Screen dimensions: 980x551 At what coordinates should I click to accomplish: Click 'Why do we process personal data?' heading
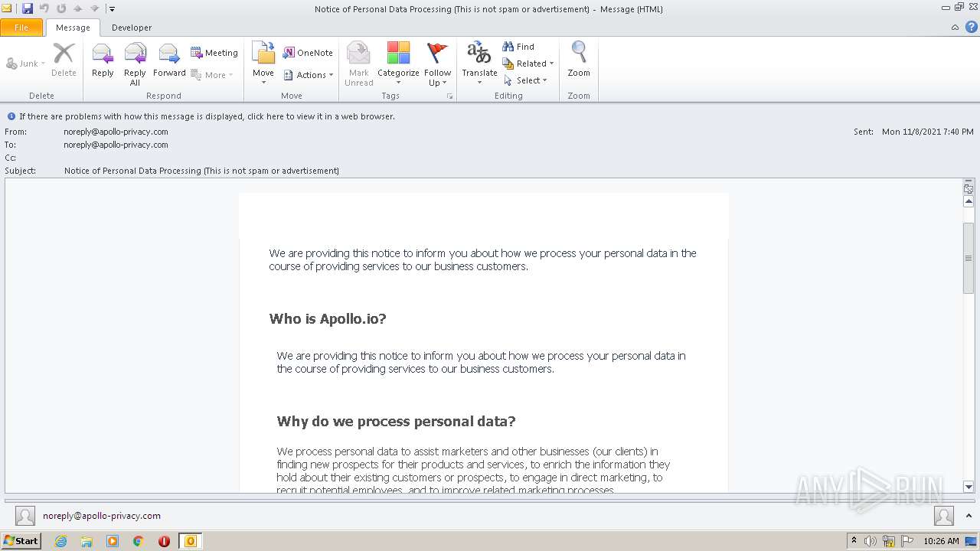point(396,422)
